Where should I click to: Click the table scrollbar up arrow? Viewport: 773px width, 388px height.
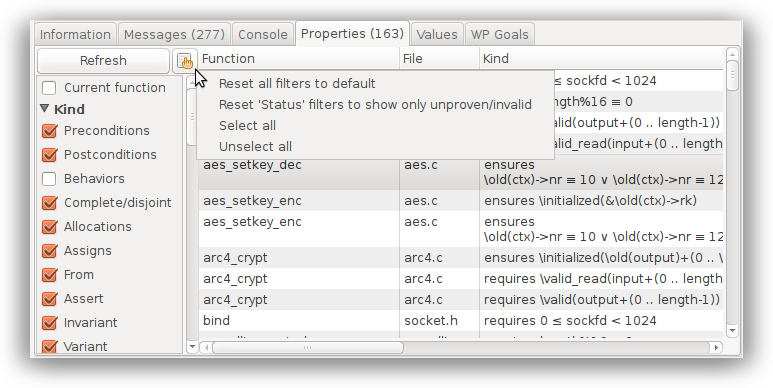(x=732, y=54)
